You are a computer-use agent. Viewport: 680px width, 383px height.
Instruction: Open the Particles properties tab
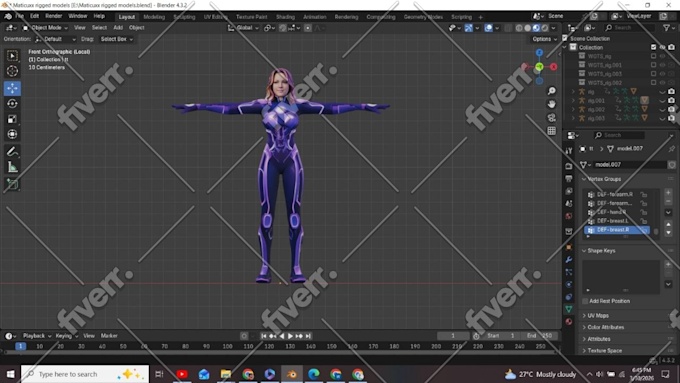click(569, 272)
